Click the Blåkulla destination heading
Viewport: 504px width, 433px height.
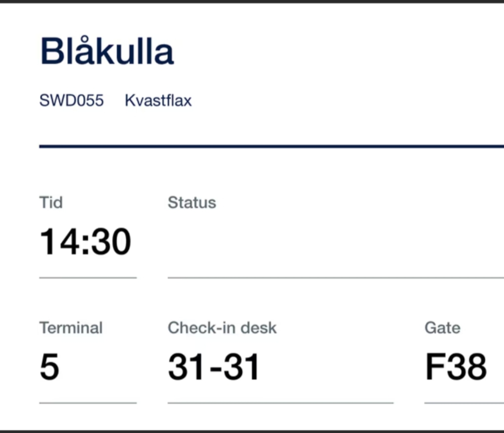(x=107, y=51)
